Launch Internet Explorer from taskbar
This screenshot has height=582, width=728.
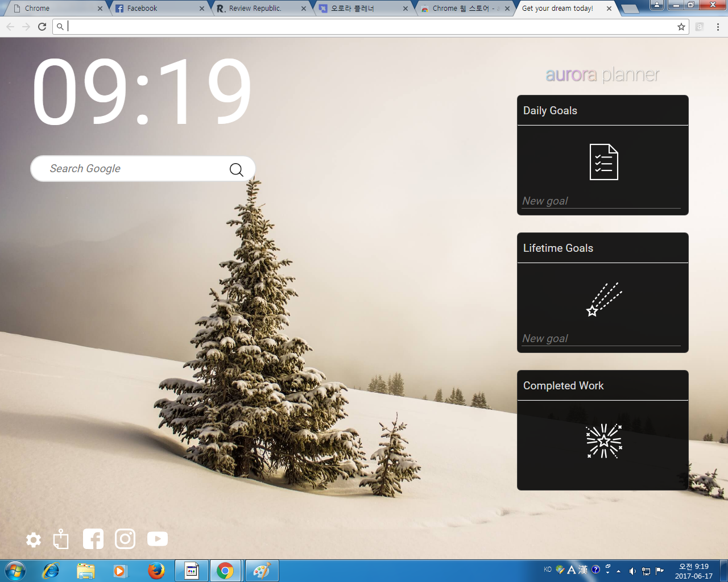[51, 571]
